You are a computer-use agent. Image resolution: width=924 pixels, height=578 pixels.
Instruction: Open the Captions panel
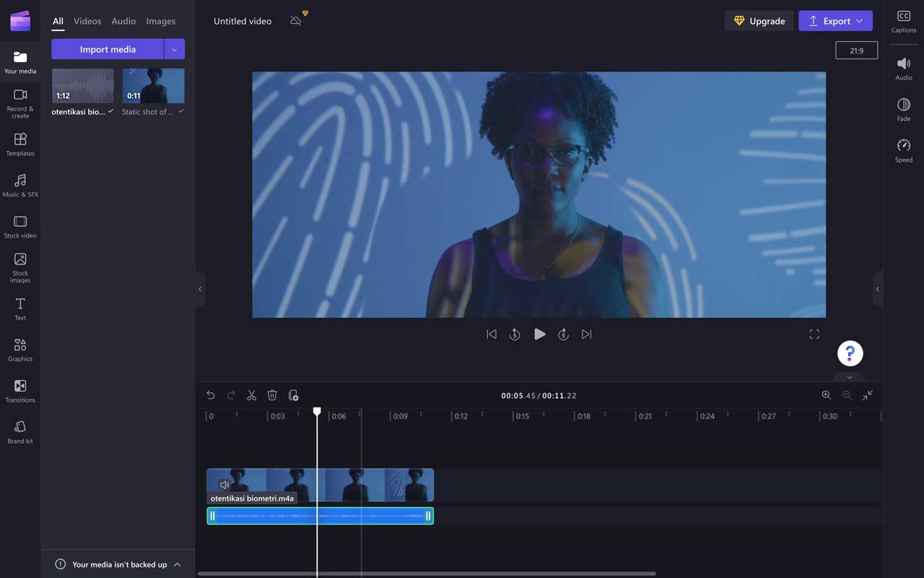pos(903,21)
